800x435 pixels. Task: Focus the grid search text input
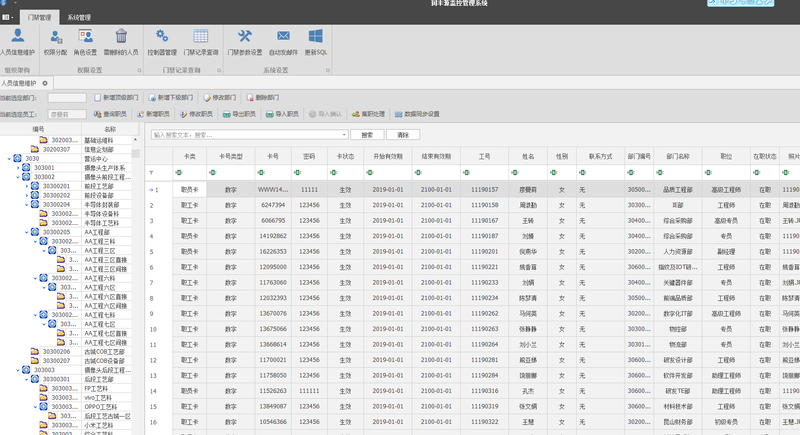click(246, 135)
